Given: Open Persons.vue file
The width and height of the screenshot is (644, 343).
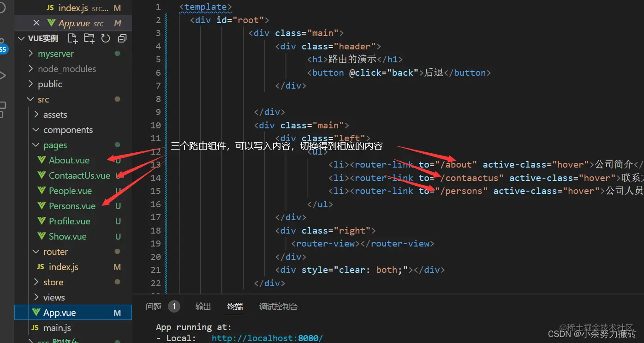Looking at the screenshot, I should 72,206.
